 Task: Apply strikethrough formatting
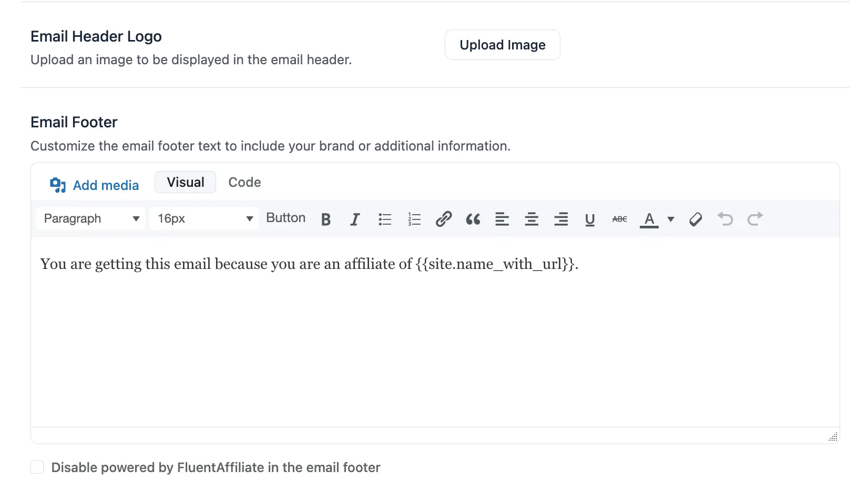pyautogui.click(x=619, y=219)
